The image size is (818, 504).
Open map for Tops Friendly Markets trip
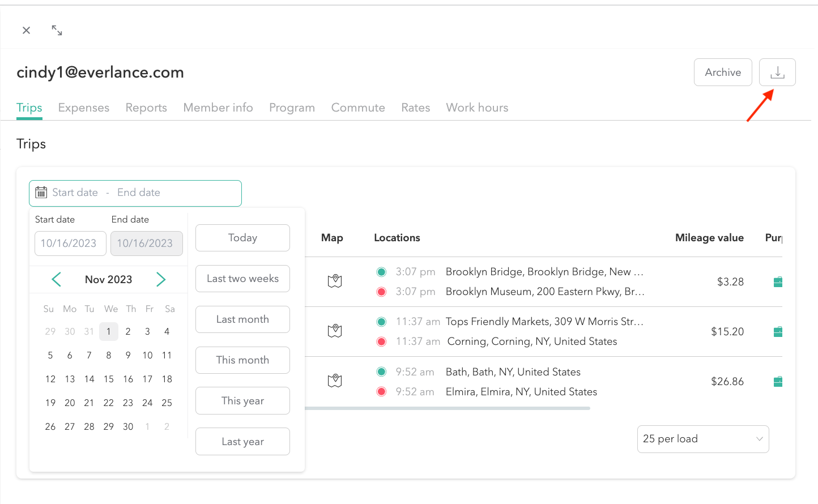(x=335, y=331)
